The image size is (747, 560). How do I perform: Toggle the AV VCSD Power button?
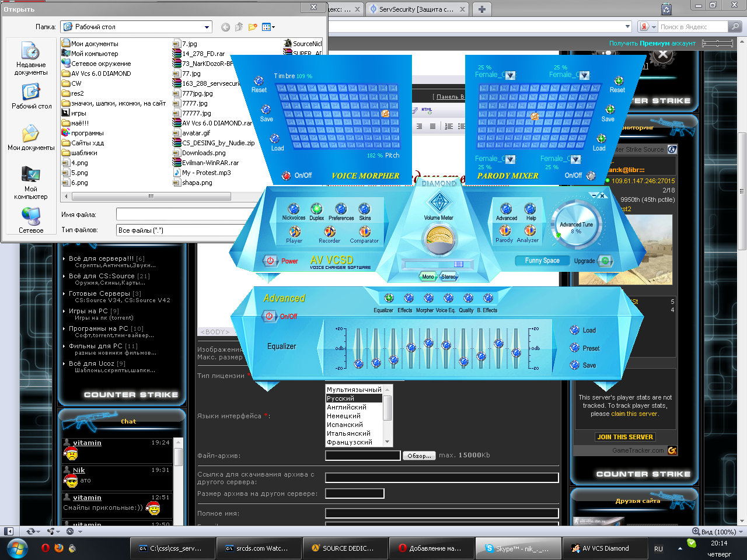(270, 261)
